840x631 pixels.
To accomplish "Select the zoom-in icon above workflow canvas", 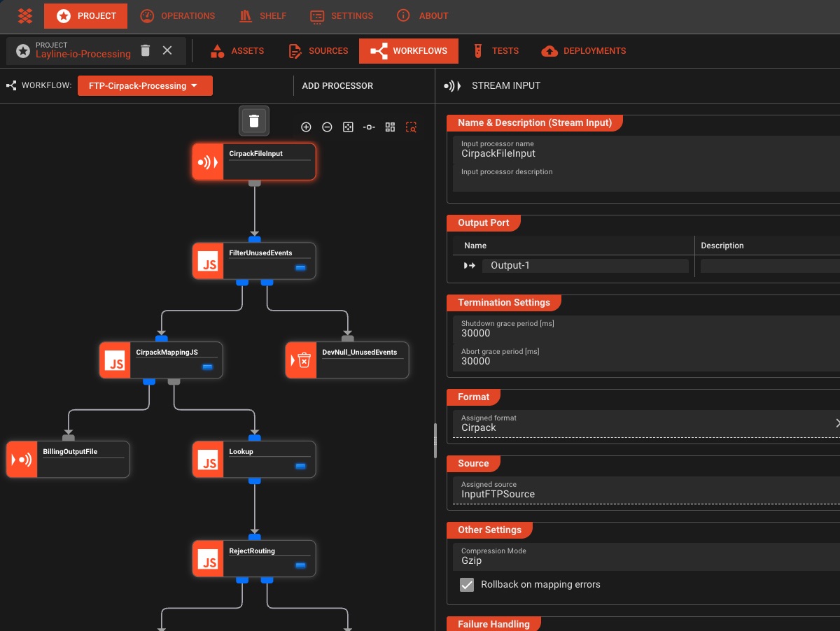I will 306,127.
